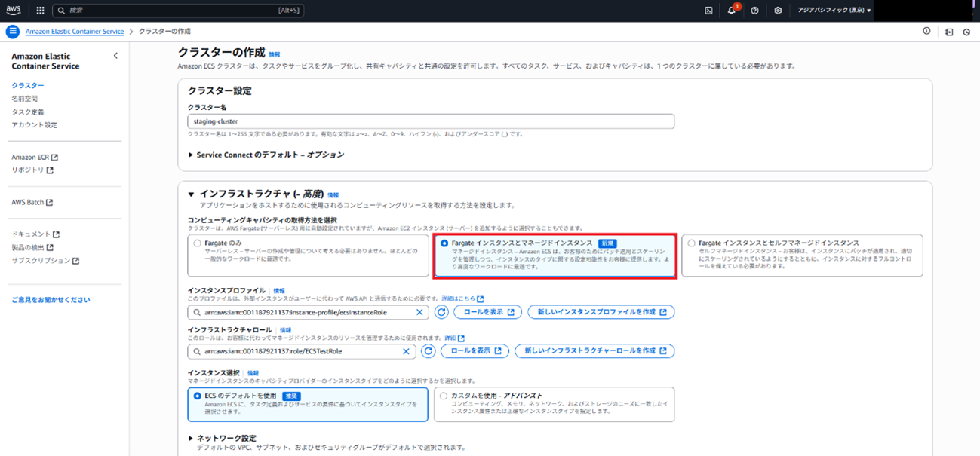This screenshot has width=980, height=456.
Task: Select Fargate and self-managed instances option
Action: 692,243
